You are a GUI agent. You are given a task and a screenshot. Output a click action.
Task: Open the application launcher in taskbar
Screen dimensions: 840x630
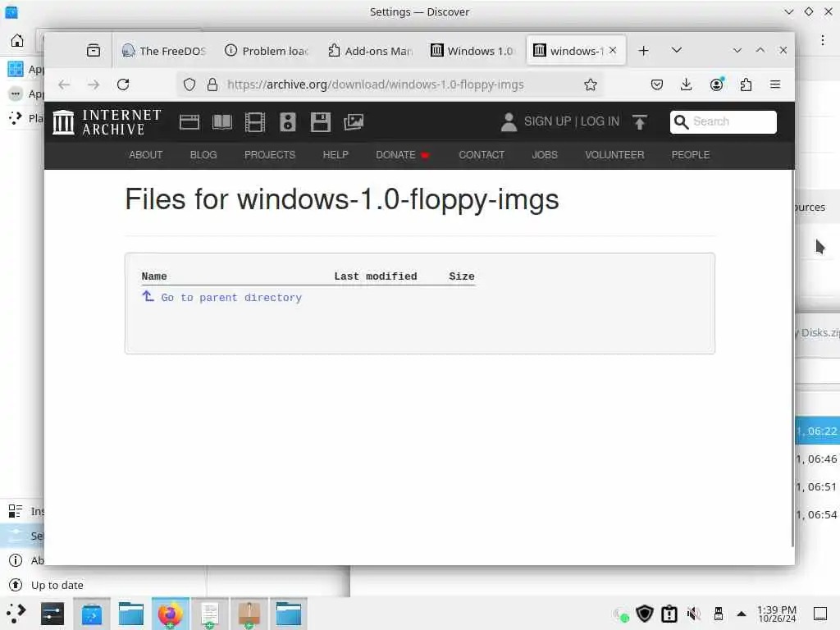[x=16, y=614]
